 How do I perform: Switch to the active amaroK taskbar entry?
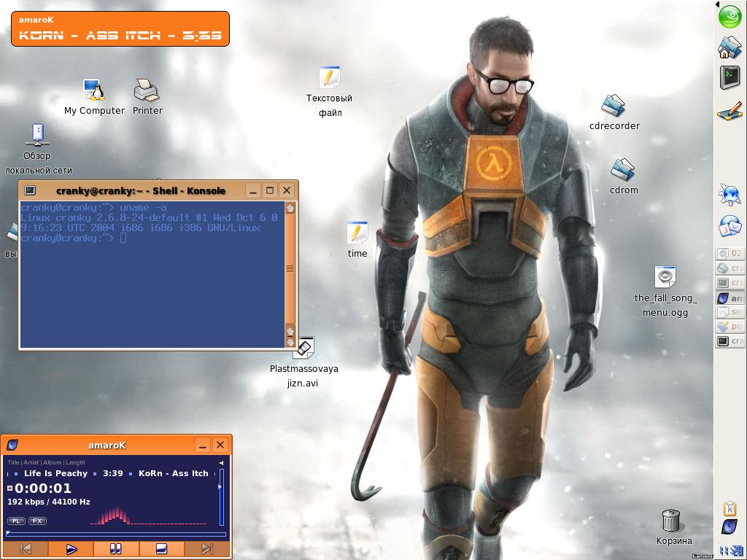click(729, 298)
